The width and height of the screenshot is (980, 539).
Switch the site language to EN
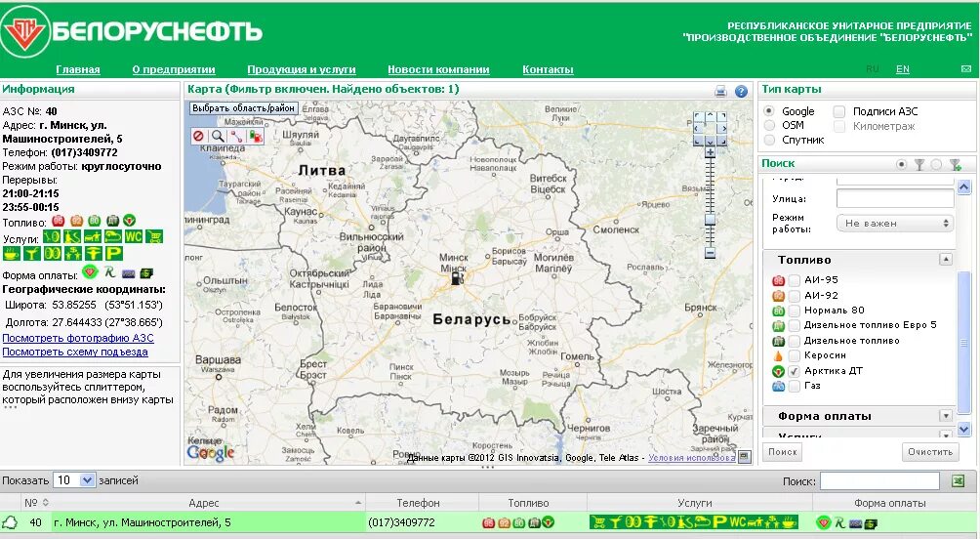tap(903, 68)
